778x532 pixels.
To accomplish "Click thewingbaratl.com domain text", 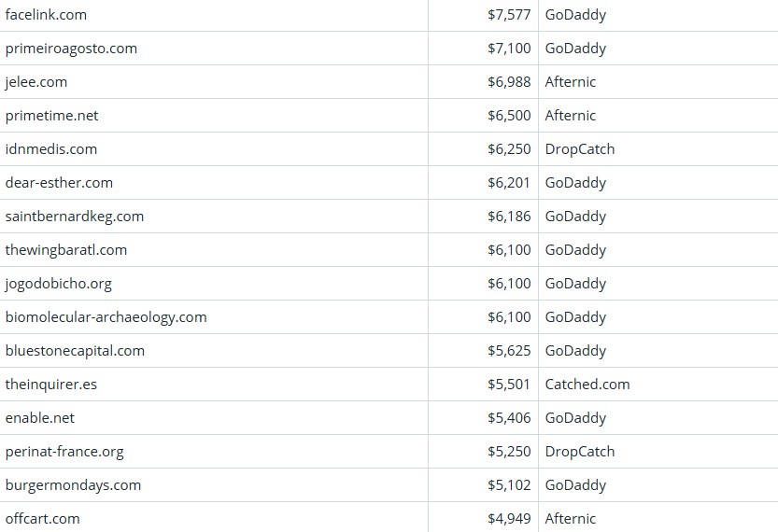I will click(66, 250).
